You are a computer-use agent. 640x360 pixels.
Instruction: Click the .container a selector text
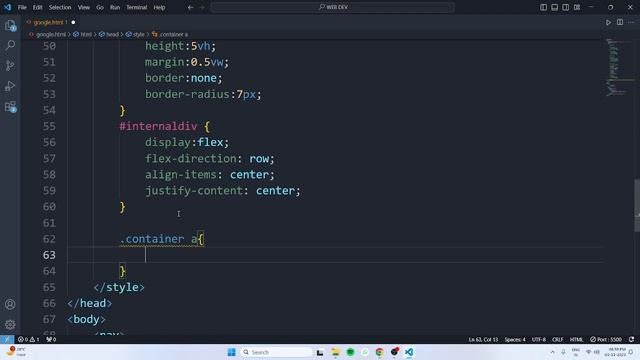tap(158, 239)
